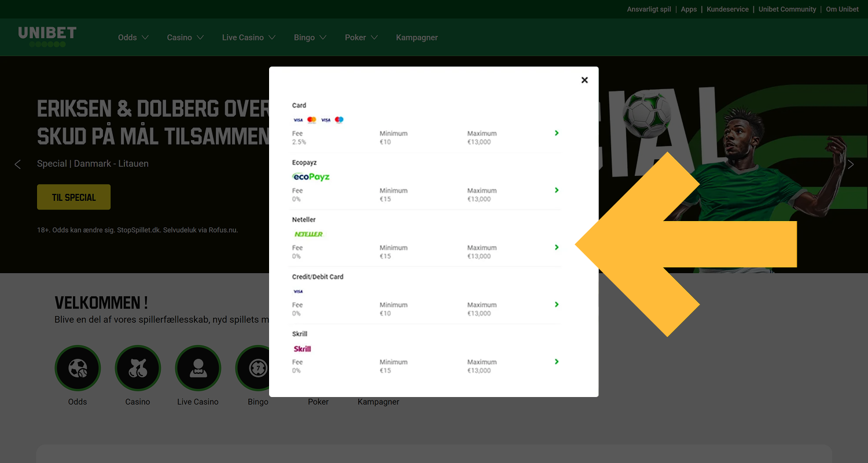Screen dimensions: 868x463
Task: Open the Ansvarligt spil link
Action: click(649, 9)
